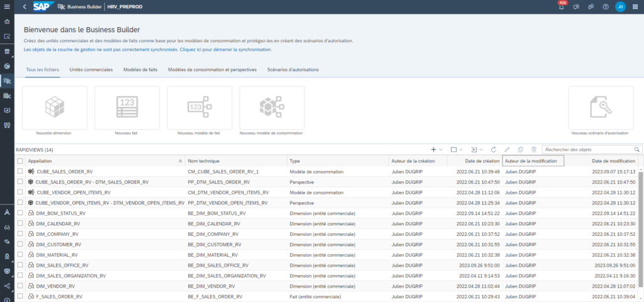Open the product switch grid icon
The image size is (644, 302).
point(635,7)
